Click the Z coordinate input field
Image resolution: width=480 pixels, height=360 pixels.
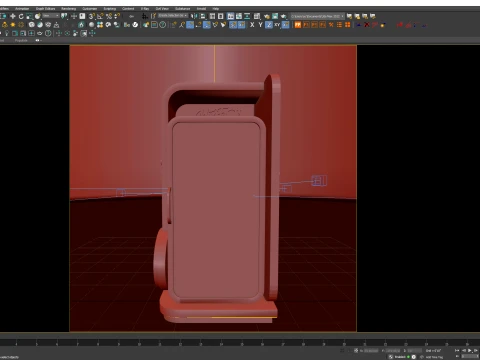[414, 350]
